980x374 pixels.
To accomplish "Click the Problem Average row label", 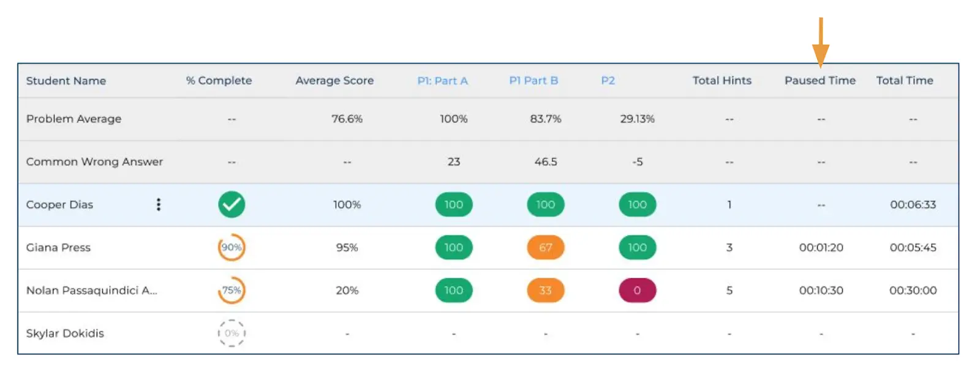I will point(73,118).
